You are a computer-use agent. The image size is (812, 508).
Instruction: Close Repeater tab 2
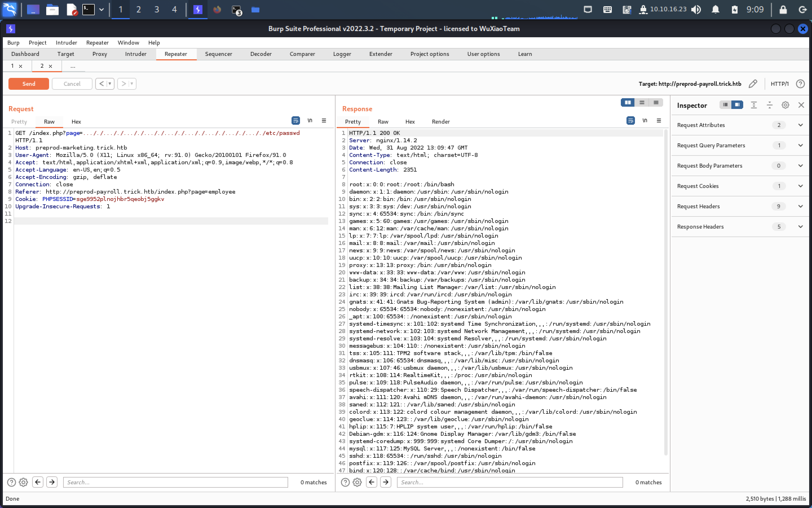coord(50,66)
